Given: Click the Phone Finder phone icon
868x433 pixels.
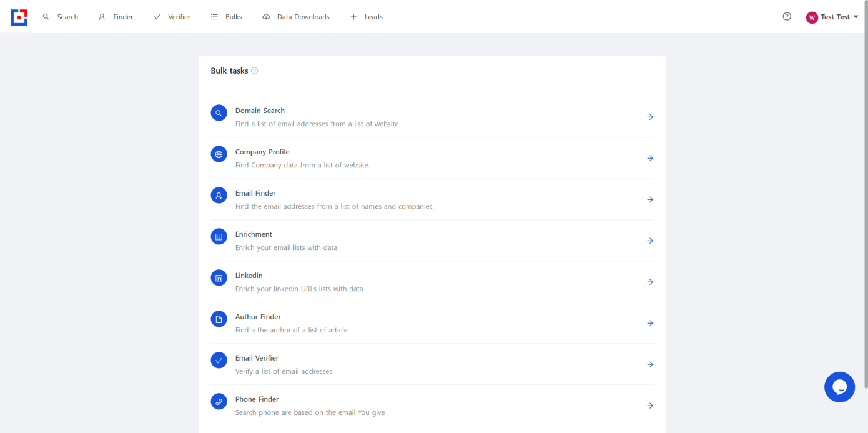Looking at the screenshot, I should pyautogui.click(x=219, y=402).
